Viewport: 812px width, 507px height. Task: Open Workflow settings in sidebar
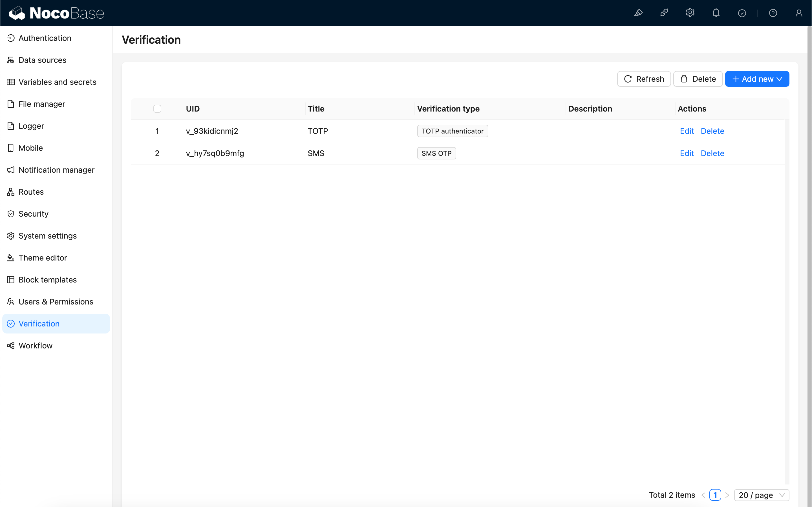point(35,345)
